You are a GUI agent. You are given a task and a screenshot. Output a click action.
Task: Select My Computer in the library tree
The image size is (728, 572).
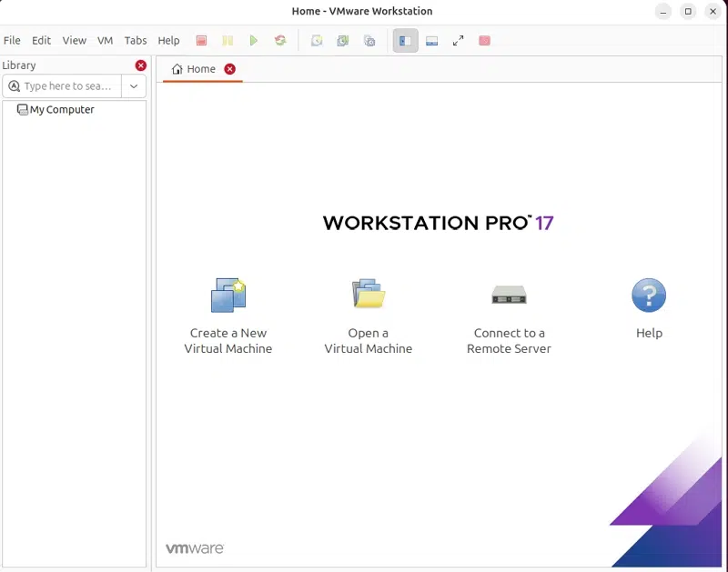click(56, 109)
